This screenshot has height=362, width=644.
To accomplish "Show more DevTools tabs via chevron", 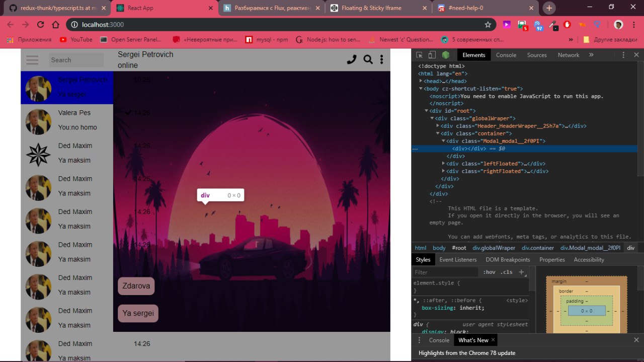I will [591, 55].
